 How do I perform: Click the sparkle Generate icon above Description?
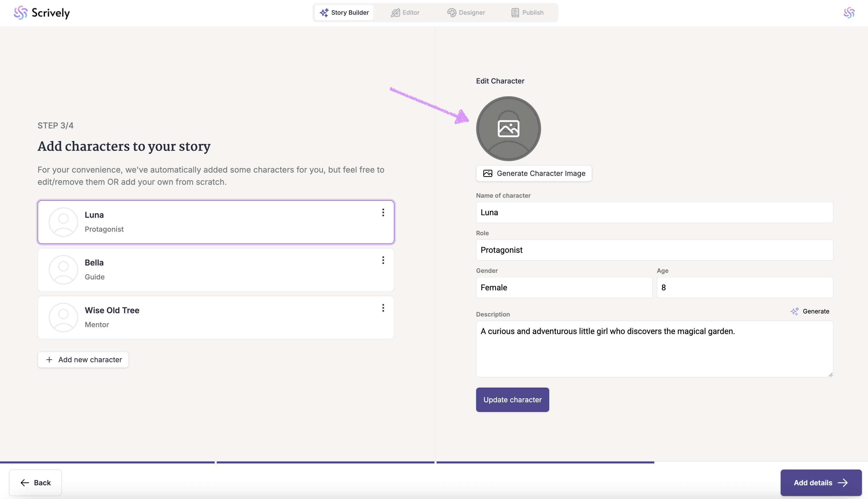tap(794, 311)
